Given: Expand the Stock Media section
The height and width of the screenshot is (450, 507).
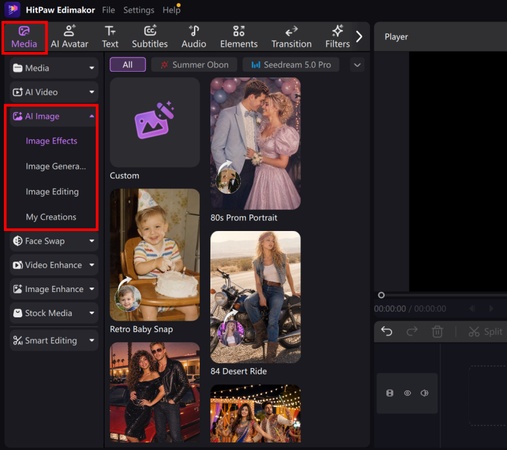Looking at the screenshot, I should pyautogui.click(x=54, y=313).
